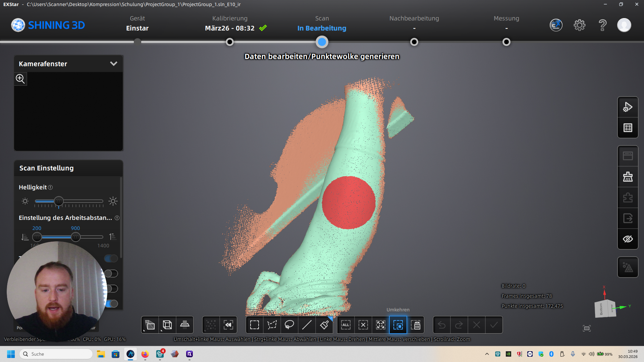Screen dimensions: 644x362
Task: Collapse the Kamerafenster panel chevron
Action: [114, 64]
